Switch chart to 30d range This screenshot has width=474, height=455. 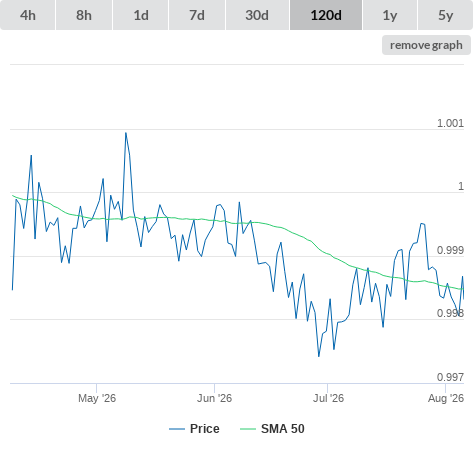[x=257, y=15]
